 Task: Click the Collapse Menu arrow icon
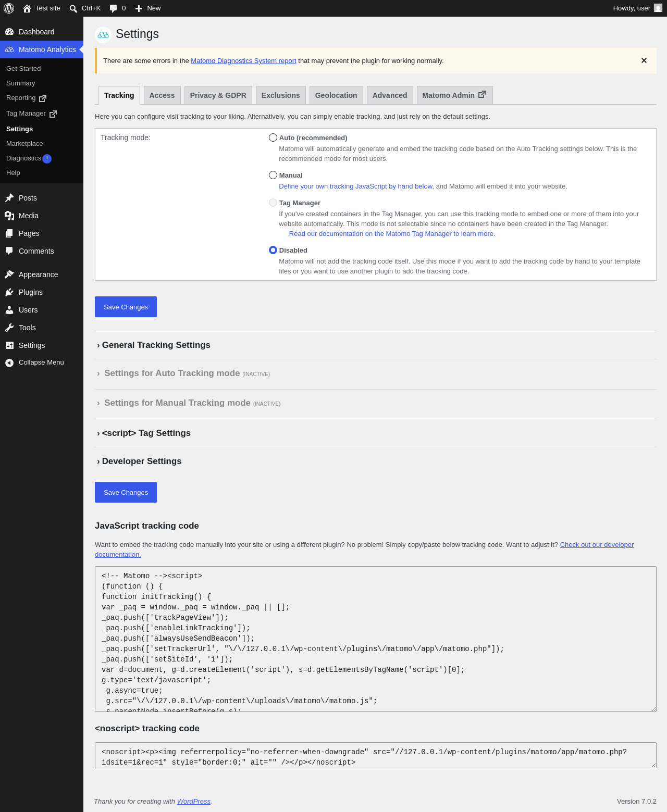coord(9,363)
